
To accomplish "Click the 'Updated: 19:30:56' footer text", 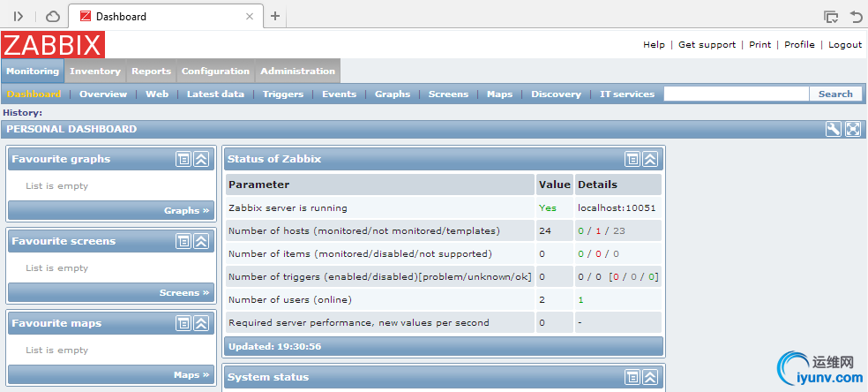I will pyautogui.click(x=274, y=347).
